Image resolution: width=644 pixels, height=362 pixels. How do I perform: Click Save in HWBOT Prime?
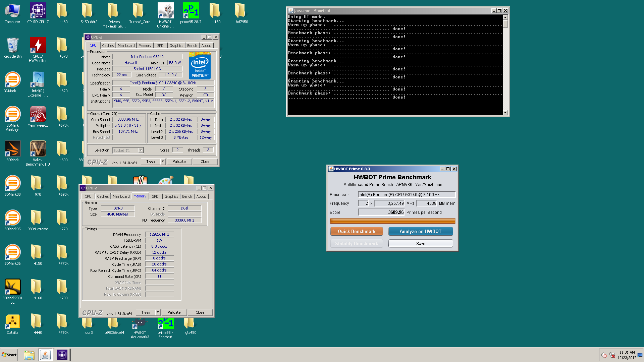(421, 243)
